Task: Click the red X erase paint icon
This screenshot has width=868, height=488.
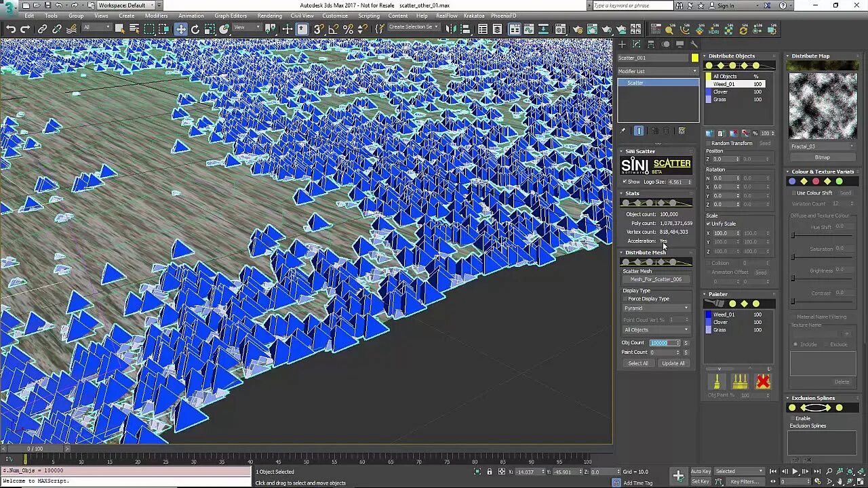Action: (x=763, y=382)
